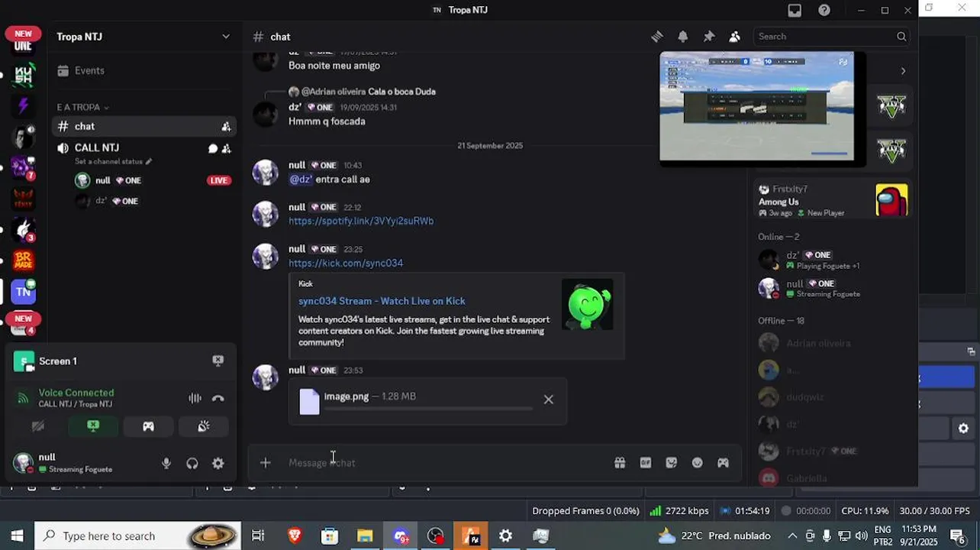Screen dimensions: 980x550
Task: Open the emoji picker
Action: point(698,463)
